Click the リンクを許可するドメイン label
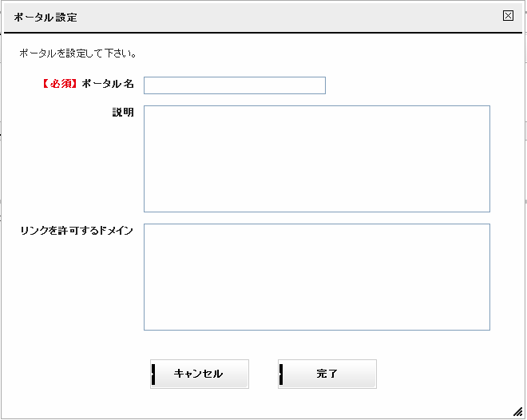 [77, 231]
